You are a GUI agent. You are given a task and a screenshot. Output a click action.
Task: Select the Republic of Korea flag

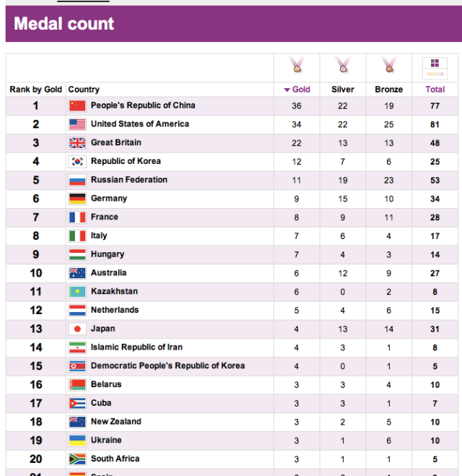[x=77, y=162]
